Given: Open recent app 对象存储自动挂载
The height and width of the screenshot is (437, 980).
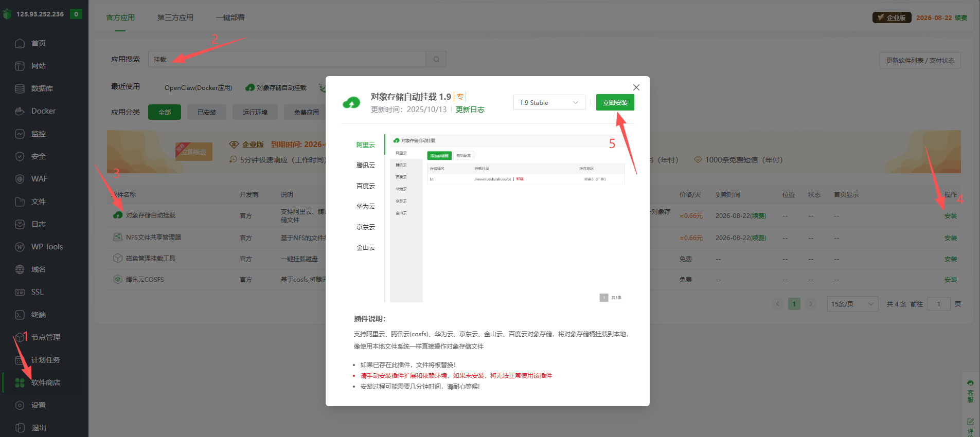Looking at the screenshot, I should 276,88.
